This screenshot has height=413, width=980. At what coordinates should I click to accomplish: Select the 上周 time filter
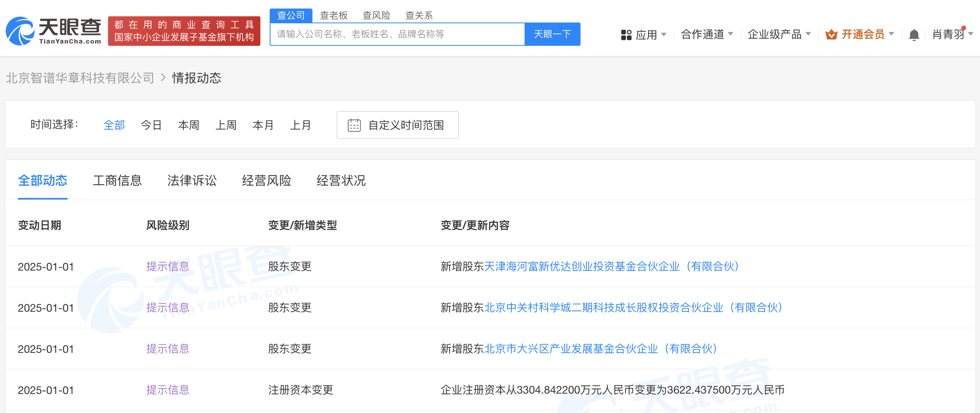coord(226,125)
